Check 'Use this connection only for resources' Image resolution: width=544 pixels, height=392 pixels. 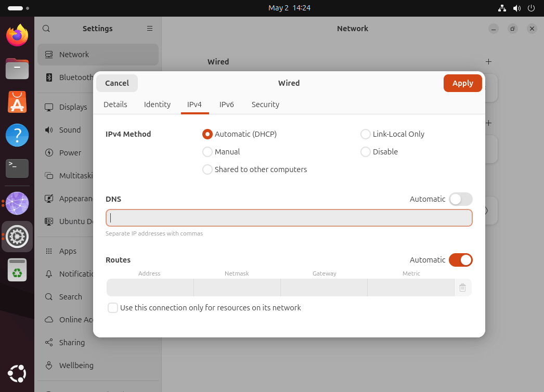click(113, 308)
